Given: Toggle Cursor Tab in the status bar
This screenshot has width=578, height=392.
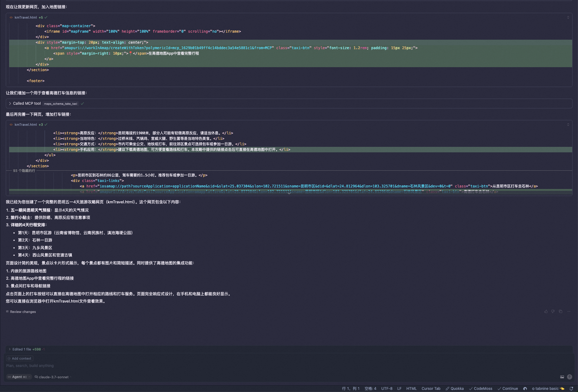Looking at the screenshot, I should tap(431, 389).
